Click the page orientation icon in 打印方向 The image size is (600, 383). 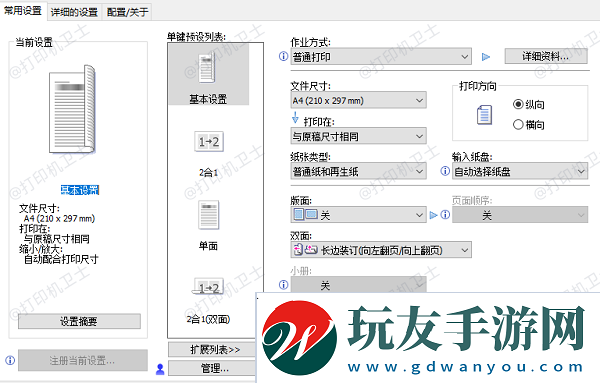point(484,115)
